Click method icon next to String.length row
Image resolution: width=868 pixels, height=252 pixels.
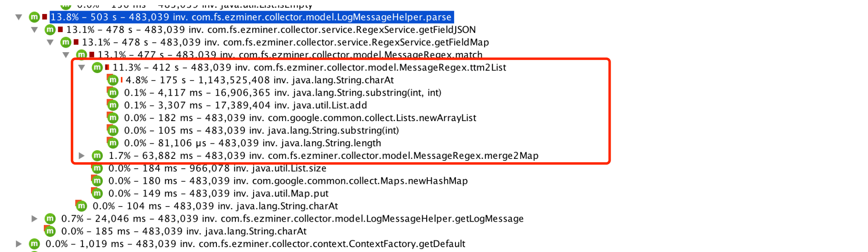pos(113,143)
